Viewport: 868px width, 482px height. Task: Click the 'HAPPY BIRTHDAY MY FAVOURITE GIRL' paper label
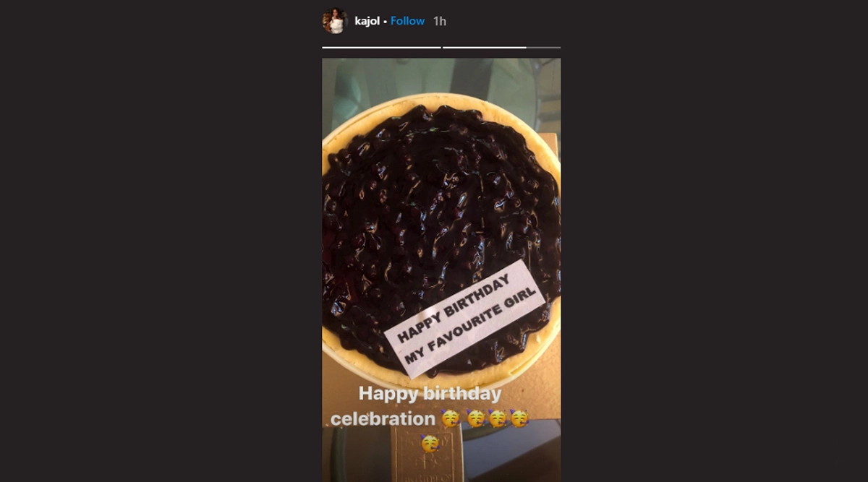(x=464, y=318)
